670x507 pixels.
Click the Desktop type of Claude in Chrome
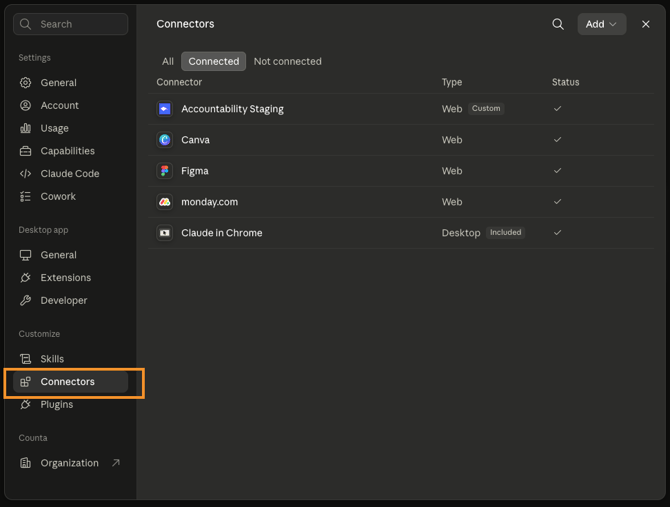click(x=461, y=233)
